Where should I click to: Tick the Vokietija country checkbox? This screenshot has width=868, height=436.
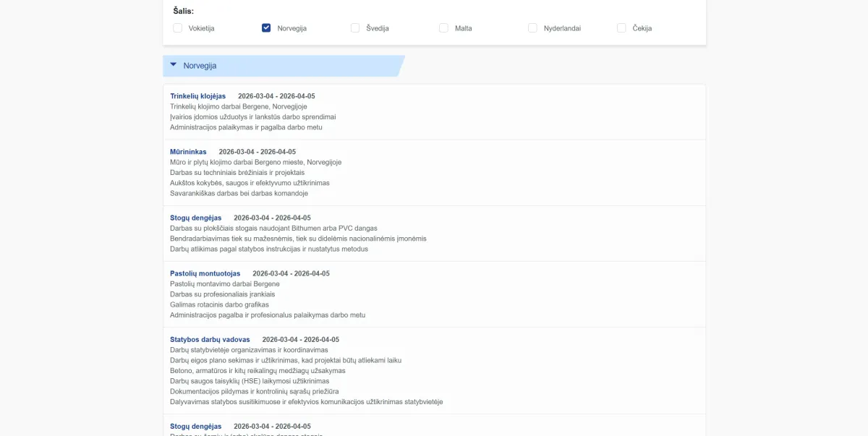coord(178,28)
